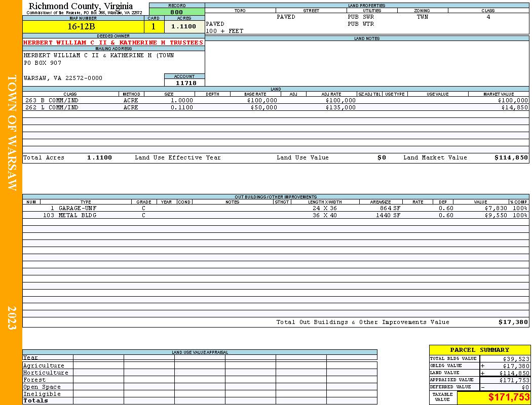The width and height of the screenshot is (532, 405).
Task: Select the 36 X 40 dimensions
Action: tap(325, 215)
